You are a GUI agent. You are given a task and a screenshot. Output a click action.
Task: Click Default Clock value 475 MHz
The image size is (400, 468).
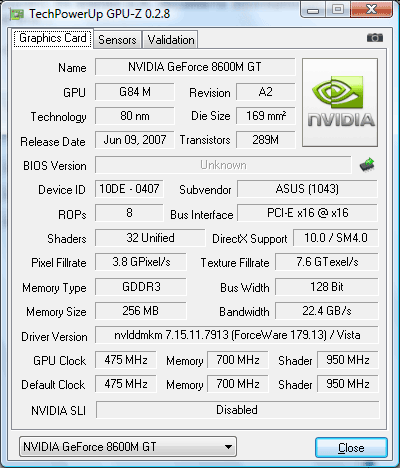pyautogui.click(x=126, y=384)
